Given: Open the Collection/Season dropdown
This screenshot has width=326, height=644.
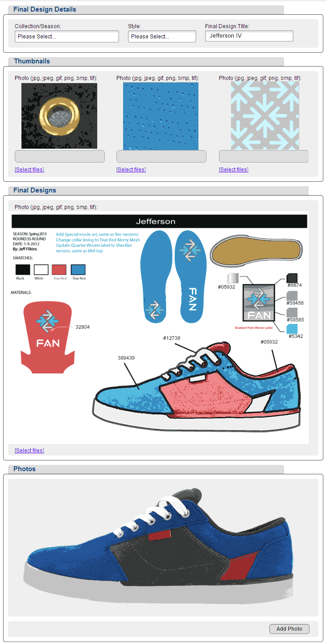Looking at the screenshot, I should 67,37.
